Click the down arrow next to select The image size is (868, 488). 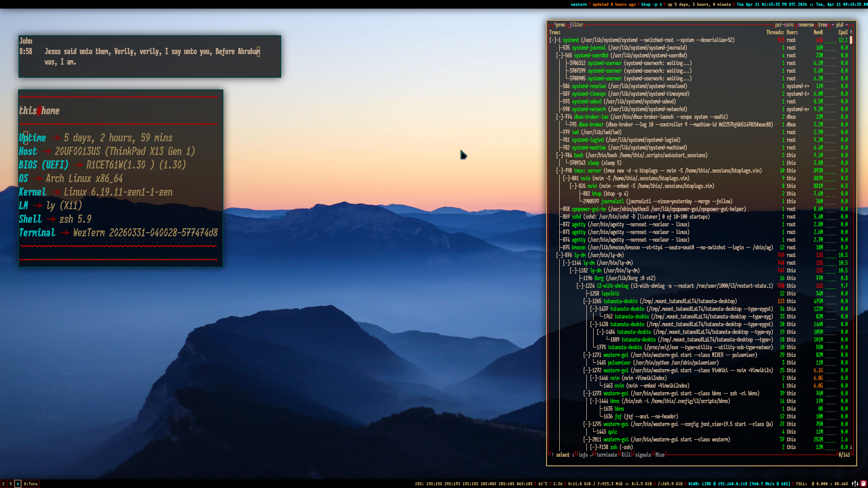click(x=573, y=455)
